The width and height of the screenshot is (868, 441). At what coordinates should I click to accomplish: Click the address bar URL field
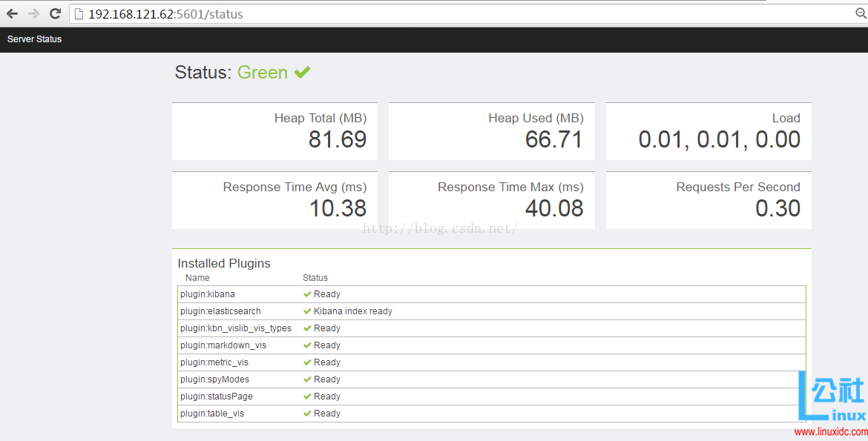[445, 14]
